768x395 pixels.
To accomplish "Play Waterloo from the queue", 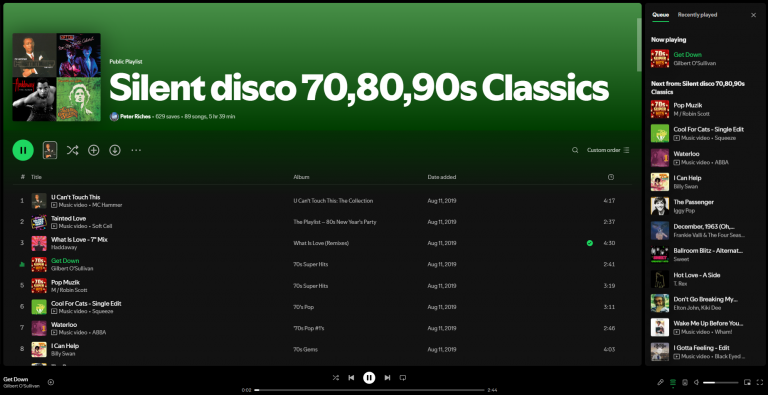I will pyautogui.click(x=705, y=158).
